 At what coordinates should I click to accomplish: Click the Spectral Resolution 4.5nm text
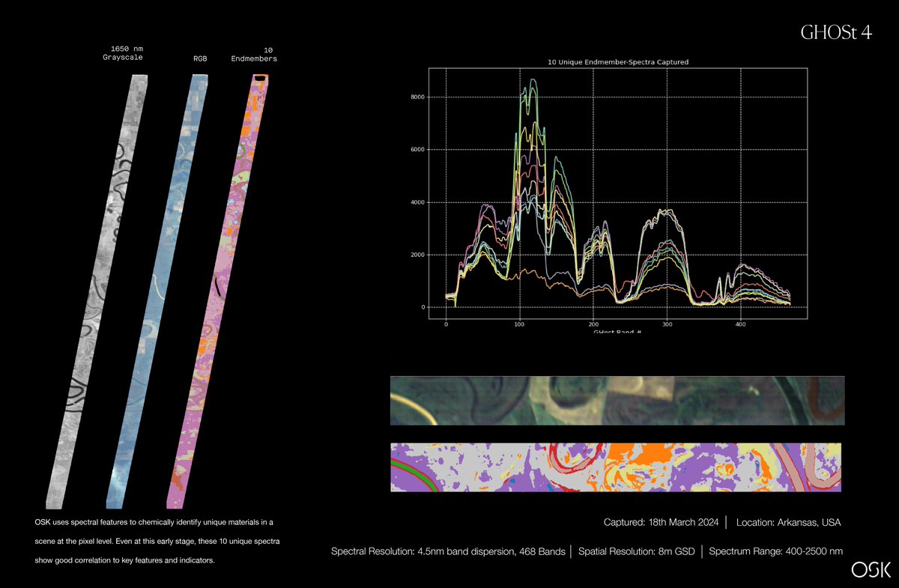[448, 551]
